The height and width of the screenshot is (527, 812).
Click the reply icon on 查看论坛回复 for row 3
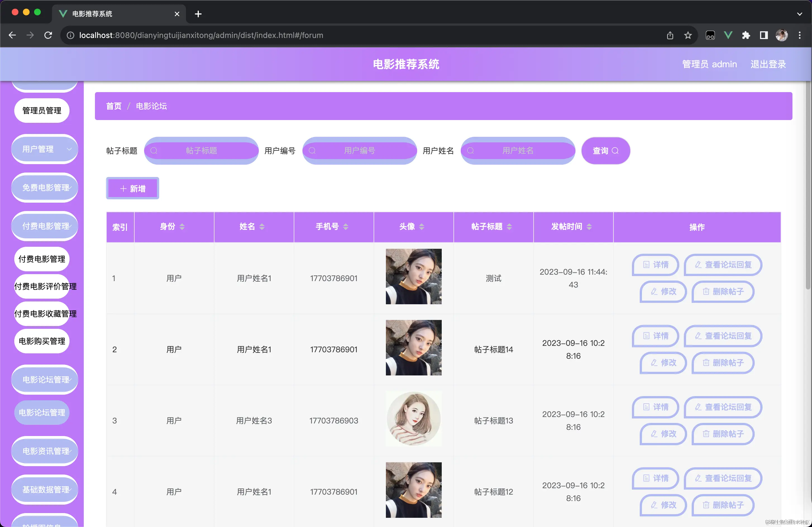(x=698, y=407)
